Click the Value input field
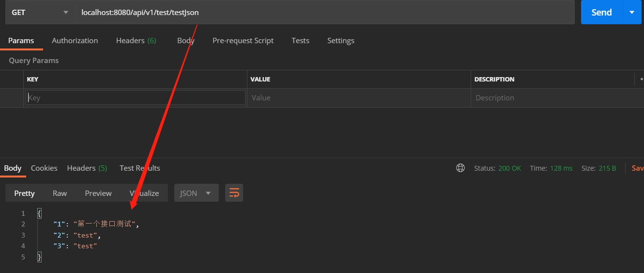This screenshot has height=273, width=644. pos(359,97)
